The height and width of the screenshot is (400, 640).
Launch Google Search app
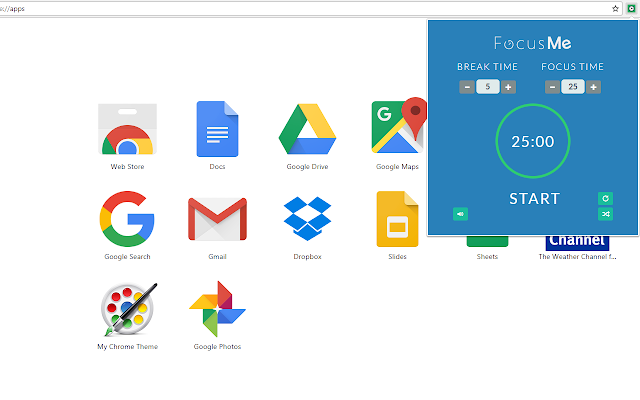[x=127, y=219]
